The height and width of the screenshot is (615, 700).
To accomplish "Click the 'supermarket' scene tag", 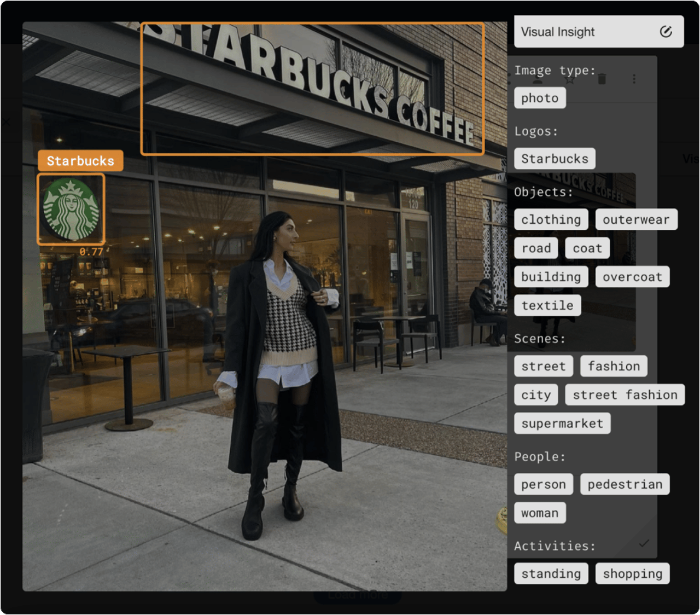I will pos(562,423).
